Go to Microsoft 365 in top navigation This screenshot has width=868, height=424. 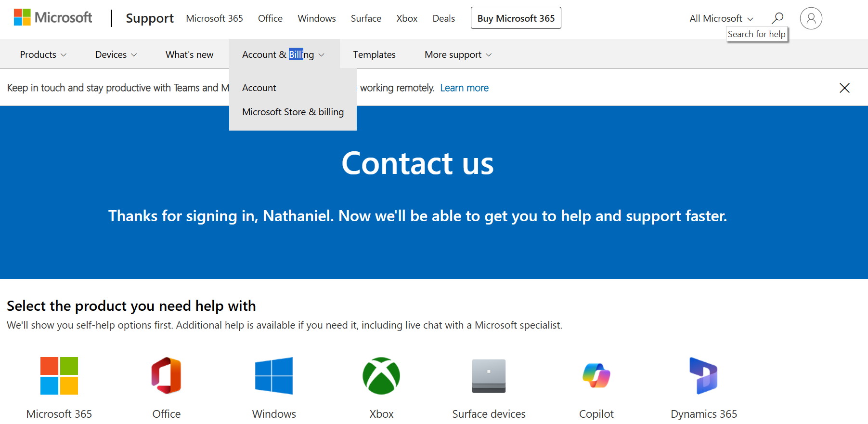215,18
